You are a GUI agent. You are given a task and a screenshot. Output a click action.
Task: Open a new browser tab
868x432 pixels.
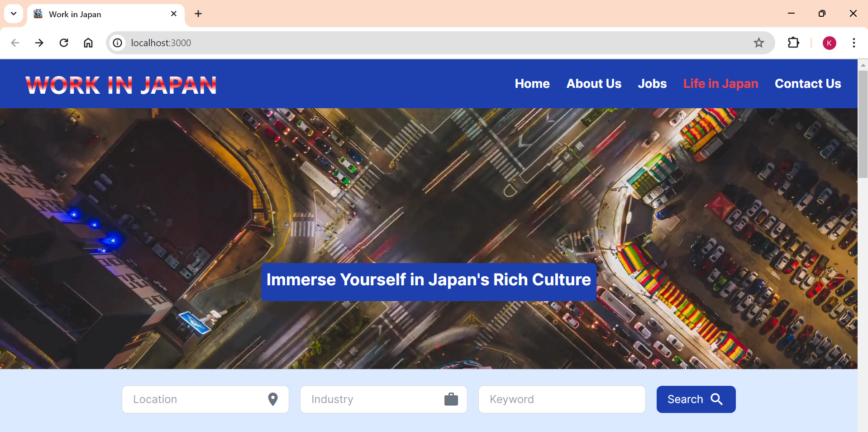pyautogui.click(x=198, y=14)
